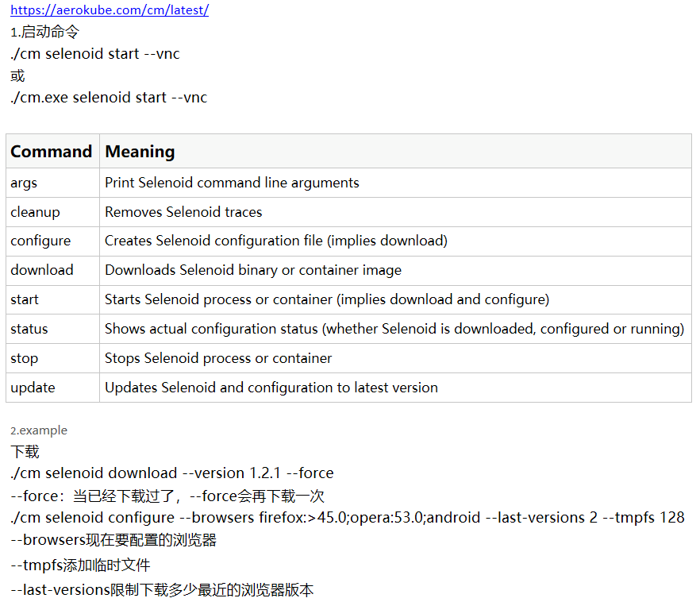
Task: Click './cm selenoid configure --browsers' command line
Action: point(348,518)
